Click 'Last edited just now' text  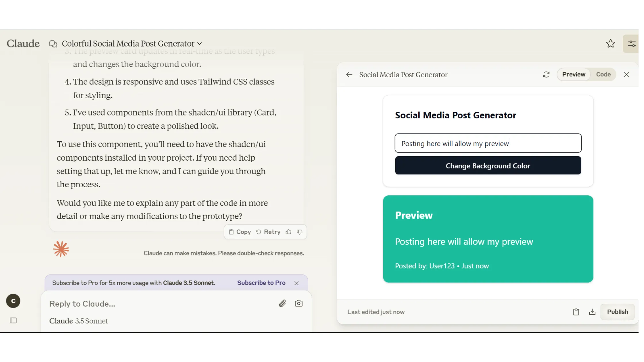[376, 312]
